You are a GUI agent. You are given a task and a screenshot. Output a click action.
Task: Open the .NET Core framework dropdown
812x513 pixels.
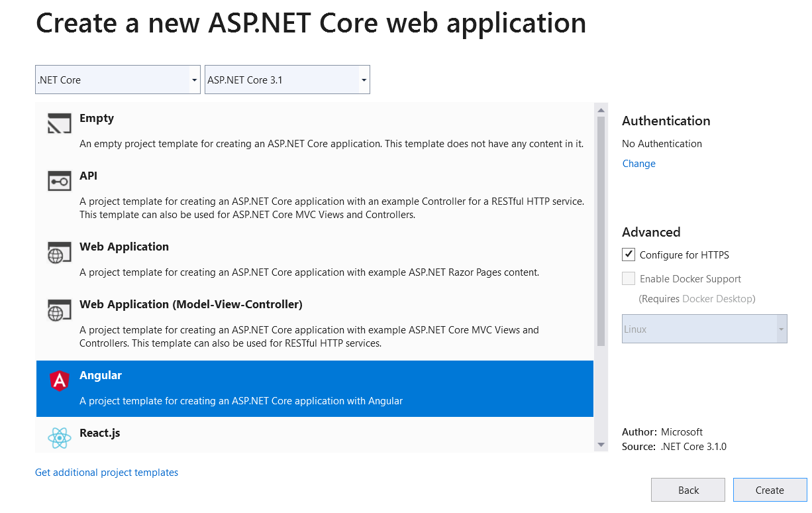[118, 80]
